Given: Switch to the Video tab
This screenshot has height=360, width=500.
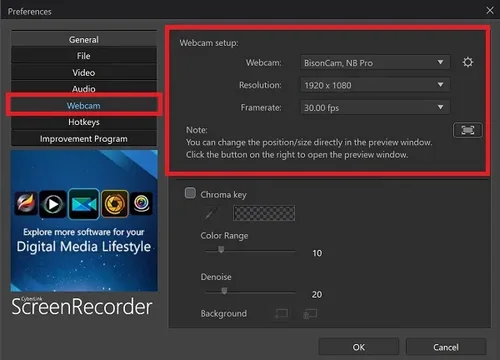Looking at the screenshot, I should pyautogui.click(x=84, y=72).
